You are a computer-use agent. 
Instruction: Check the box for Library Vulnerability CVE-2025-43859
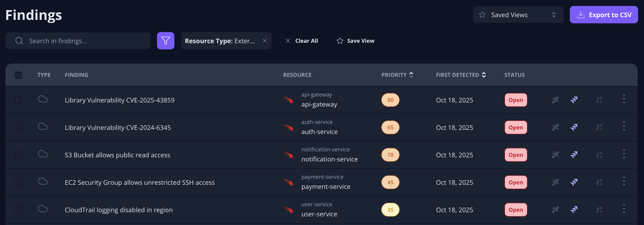tap(18, 100)
